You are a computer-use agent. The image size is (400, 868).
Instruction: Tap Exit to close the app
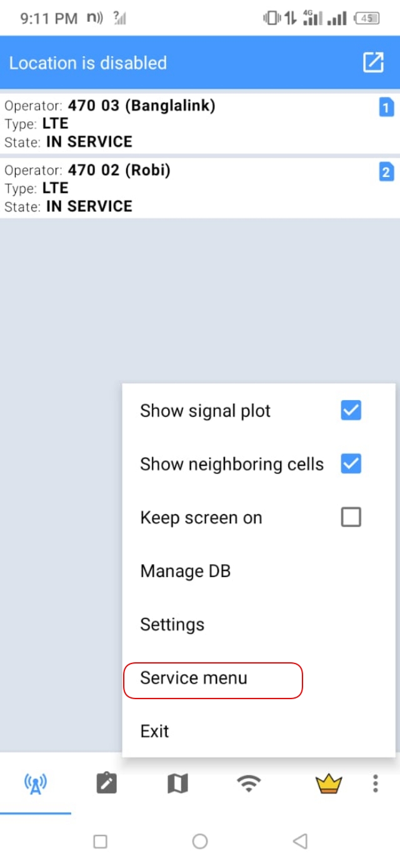tap(154, 731)
